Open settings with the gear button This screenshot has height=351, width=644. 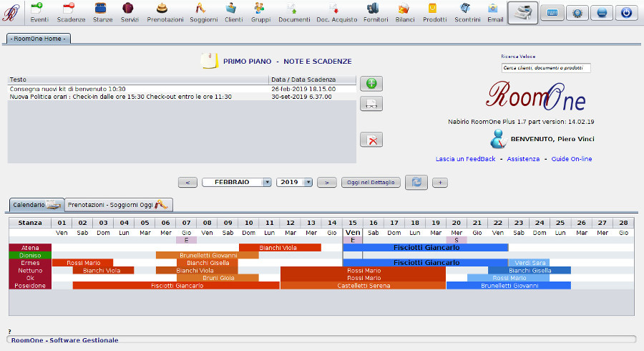(x=577, y=13)
